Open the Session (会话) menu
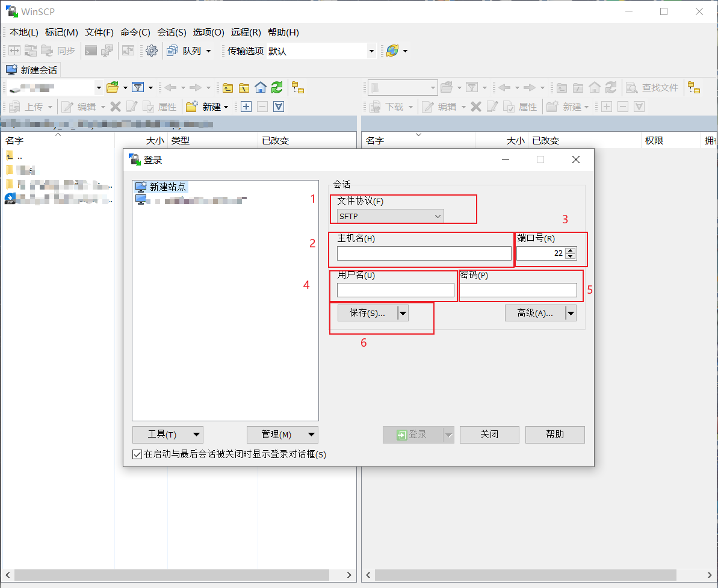Viewport: 718px width, 588px height. [172, 32]
